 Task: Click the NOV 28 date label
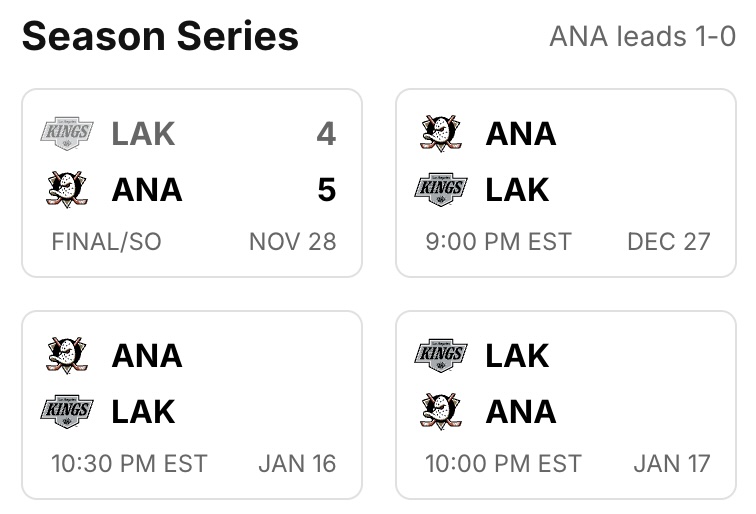(292, 241)
